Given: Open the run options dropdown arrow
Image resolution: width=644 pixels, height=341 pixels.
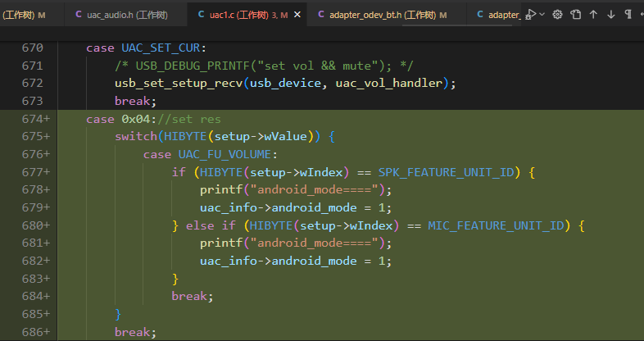Looking at the screenshot, I should (542, 15).
